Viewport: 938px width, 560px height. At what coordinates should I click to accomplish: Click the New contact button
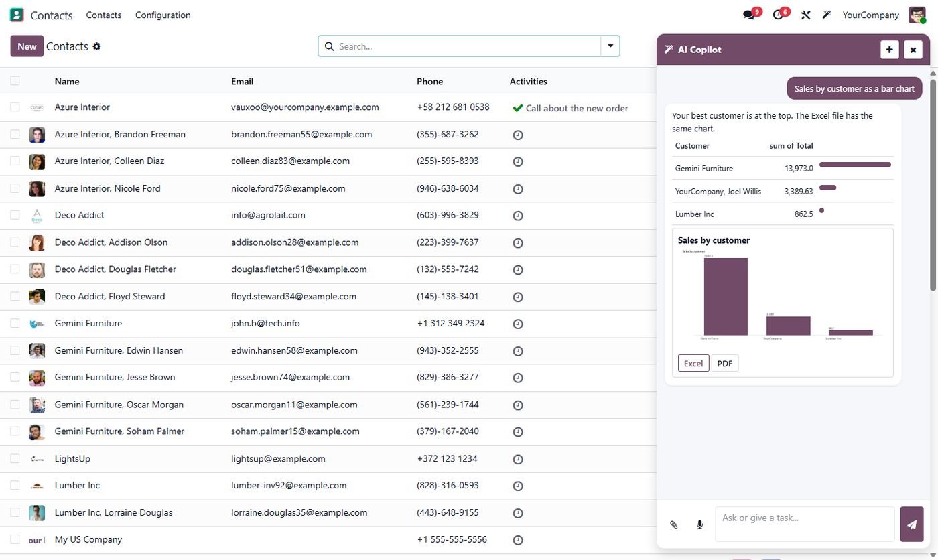pos(27,46)
